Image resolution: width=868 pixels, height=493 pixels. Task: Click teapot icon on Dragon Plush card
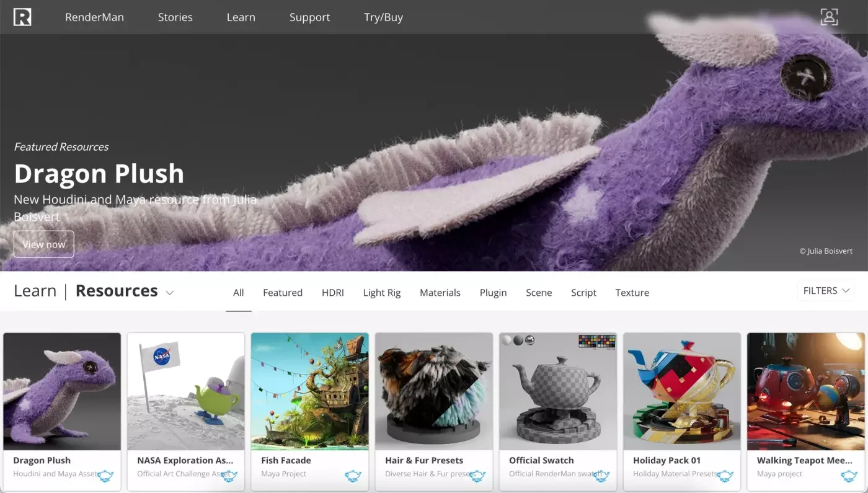[x=105, y=476]
